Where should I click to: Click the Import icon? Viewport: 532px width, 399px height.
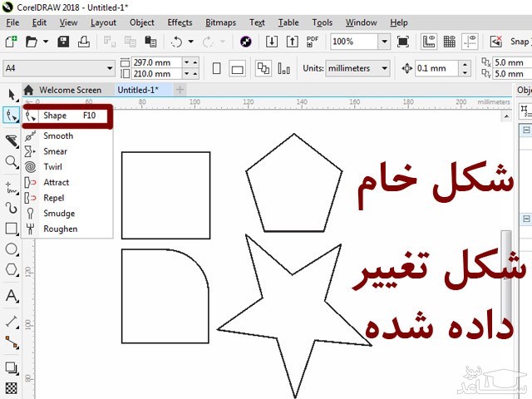(271, 41)
